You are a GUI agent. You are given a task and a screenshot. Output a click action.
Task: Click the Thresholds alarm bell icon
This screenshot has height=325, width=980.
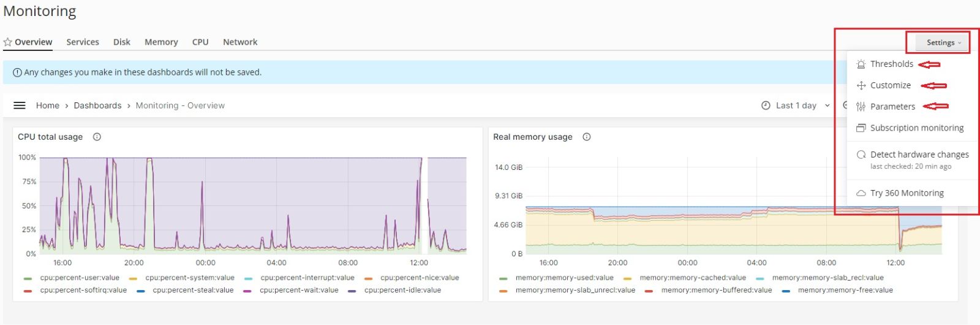pos(861,64)
